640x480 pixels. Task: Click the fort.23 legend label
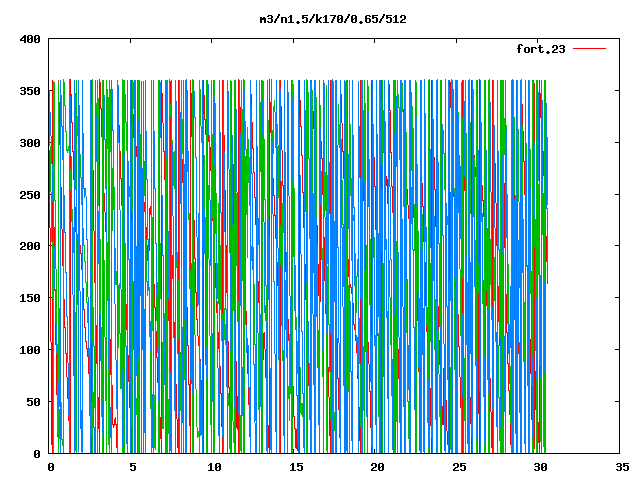click(541, 49)
